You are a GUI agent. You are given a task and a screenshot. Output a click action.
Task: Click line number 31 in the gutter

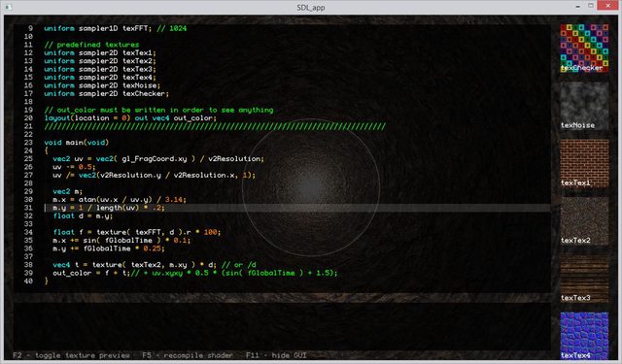[28, 208]
